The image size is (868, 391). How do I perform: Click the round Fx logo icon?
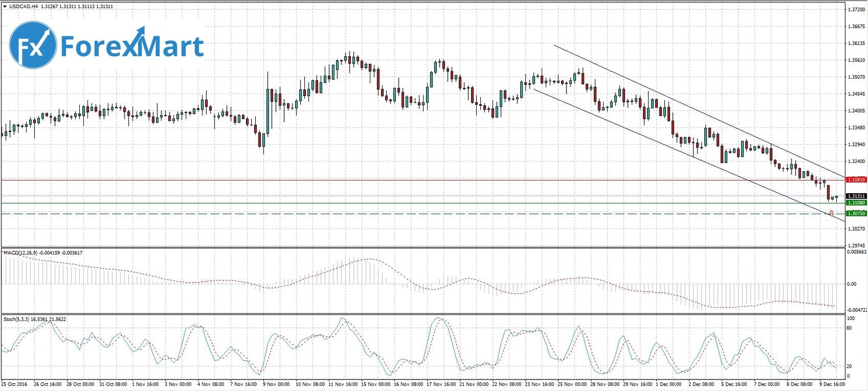click(x=33, y=45)
